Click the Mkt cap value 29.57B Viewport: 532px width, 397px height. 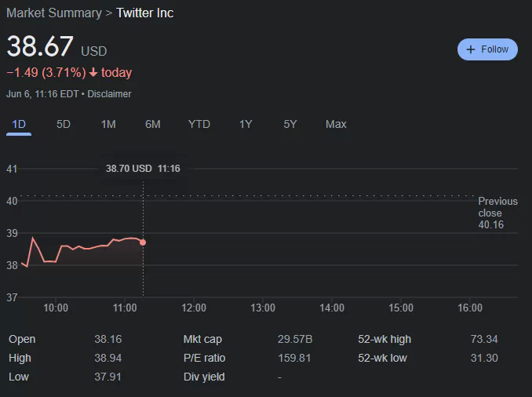point(295,339)
